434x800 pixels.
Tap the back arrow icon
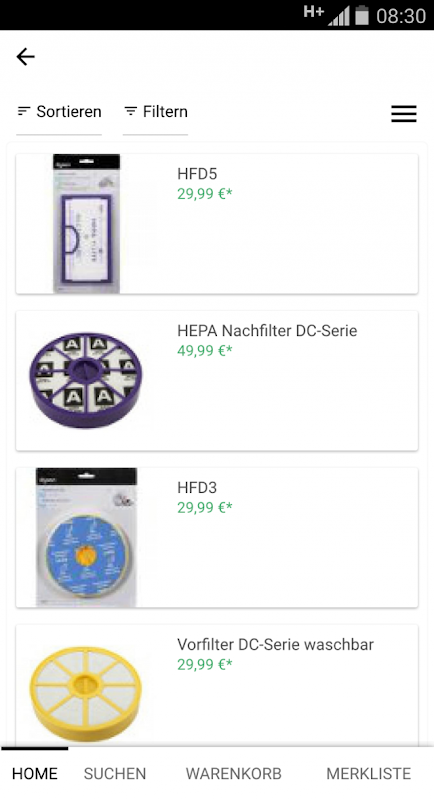point(25,57)
